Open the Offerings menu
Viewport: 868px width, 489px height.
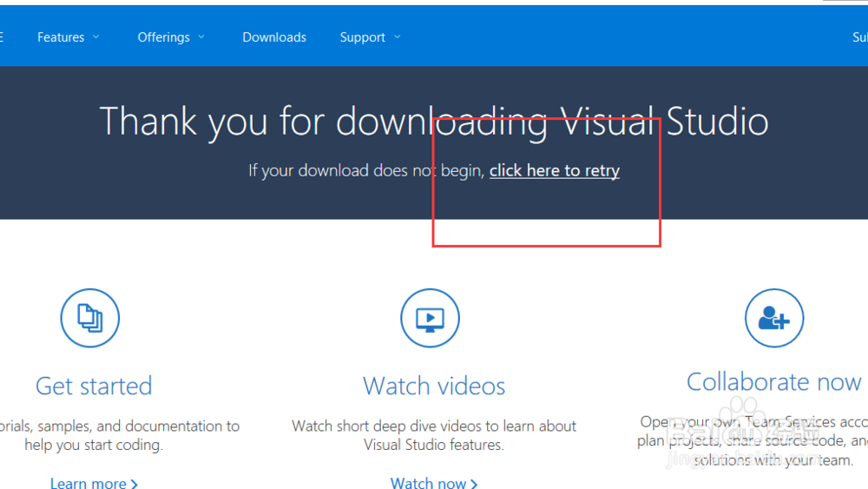click(x=164, y=37)
